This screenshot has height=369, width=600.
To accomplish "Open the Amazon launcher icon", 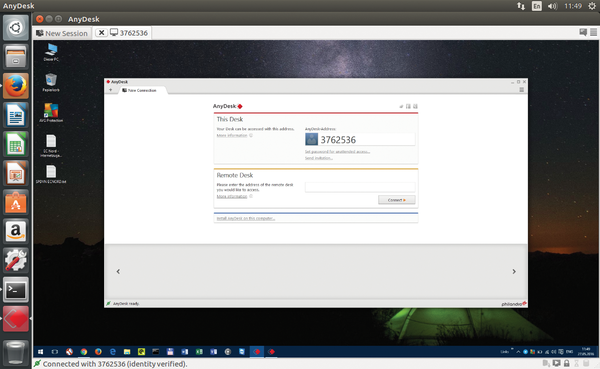I will tap(16, 231).
